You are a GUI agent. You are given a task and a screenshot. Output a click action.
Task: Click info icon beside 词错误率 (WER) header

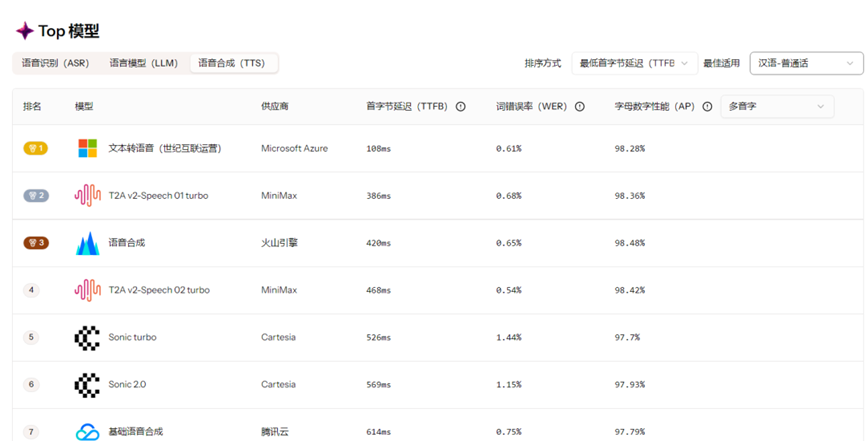pos(580,106)
